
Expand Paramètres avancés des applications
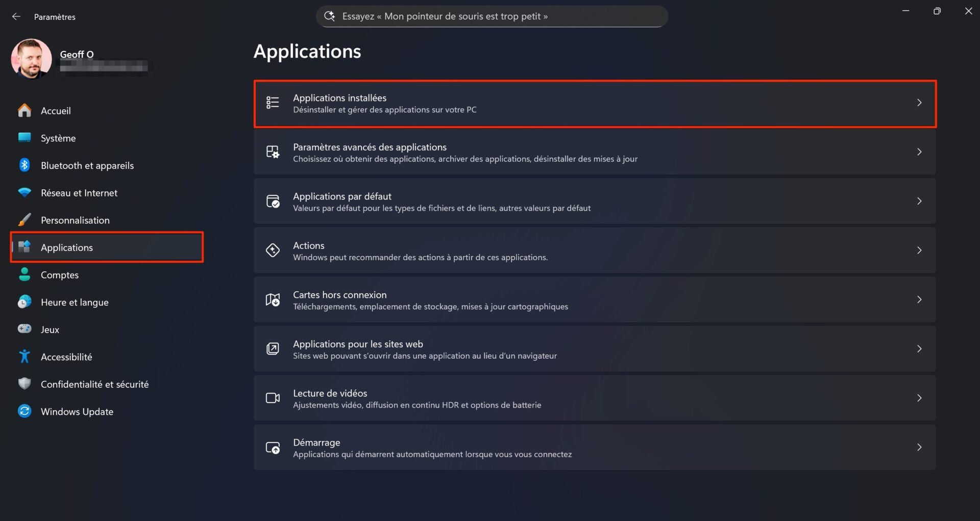920,152
